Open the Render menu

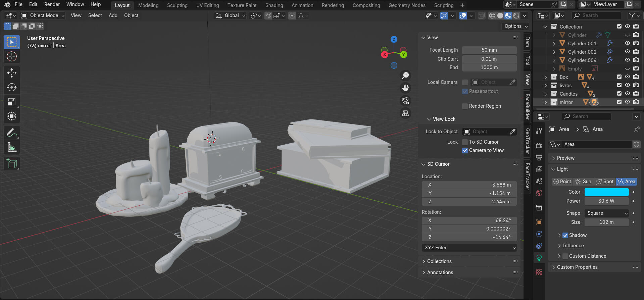point(52,4)
